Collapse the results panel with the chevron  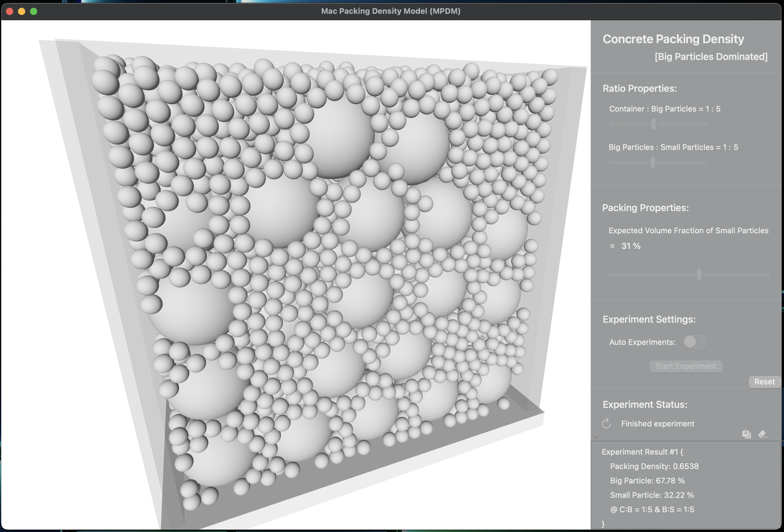596,437
